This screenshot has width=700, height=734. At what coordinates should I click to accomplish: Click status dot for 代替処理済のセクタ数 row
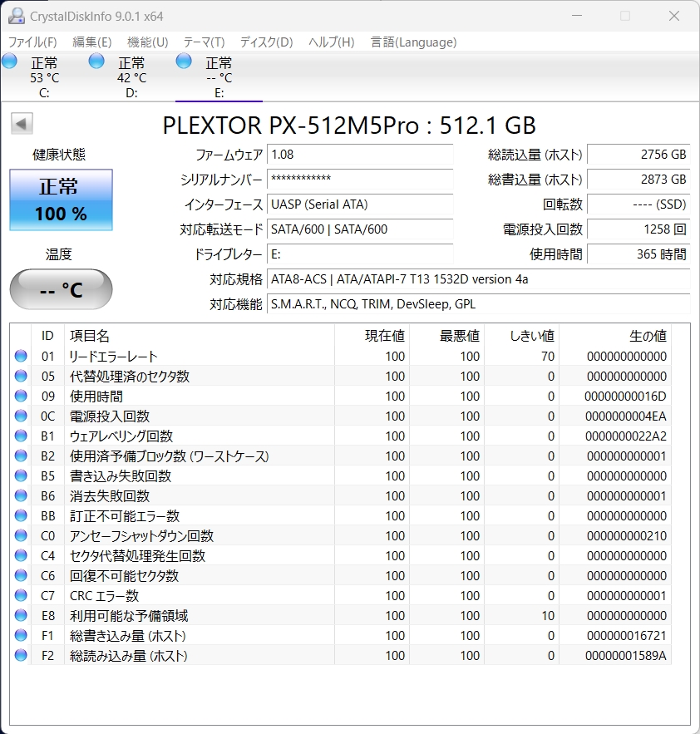(21, 376)
